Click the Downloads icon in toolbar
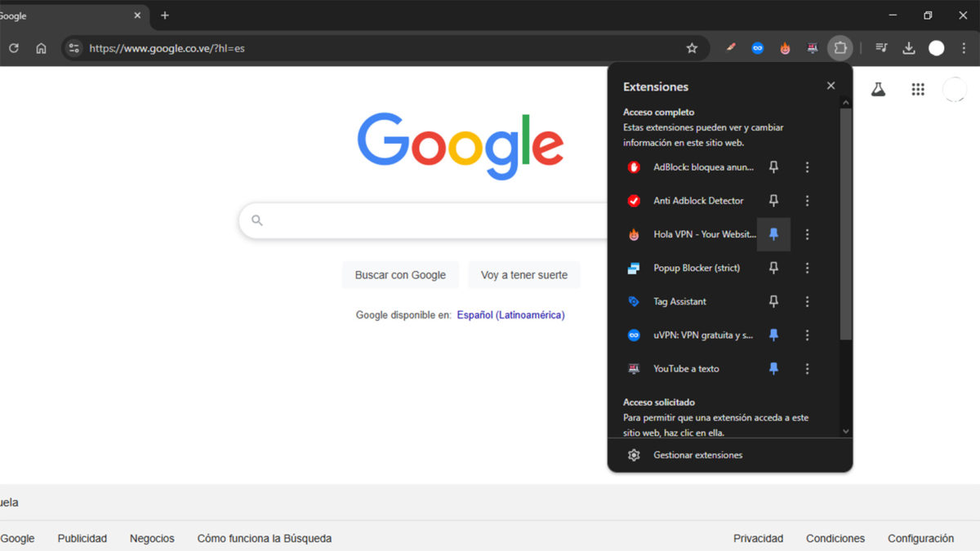The height and width of the screenshot is (551, 980). point(908,47)
